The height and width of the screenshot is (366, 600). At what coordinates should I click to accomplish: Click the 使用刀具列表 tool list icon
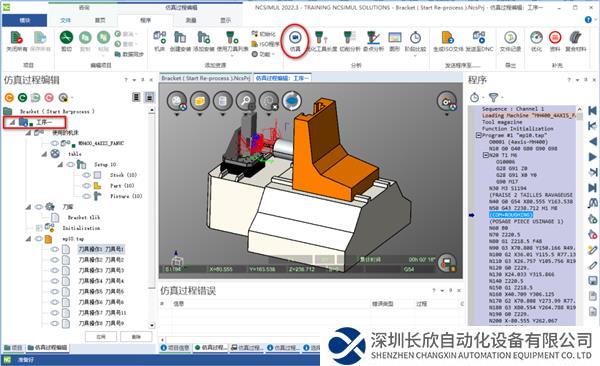click(x=232, y=38)
